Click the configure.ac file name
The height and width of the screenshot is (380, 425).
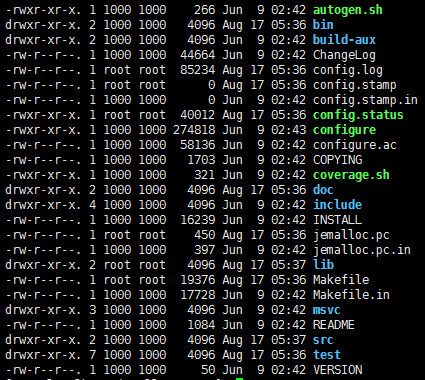(355, 145)
